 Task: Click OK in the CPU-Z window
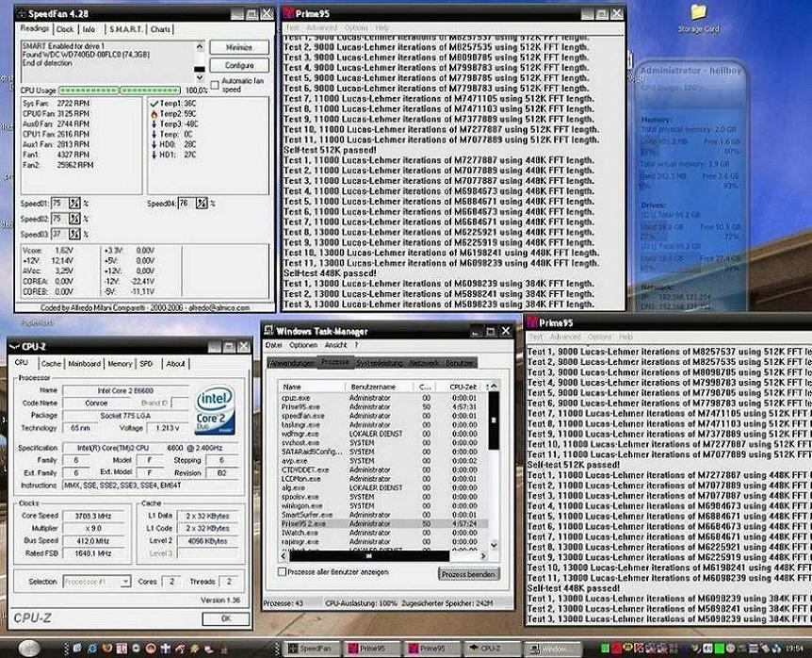[x=226, y=618]
